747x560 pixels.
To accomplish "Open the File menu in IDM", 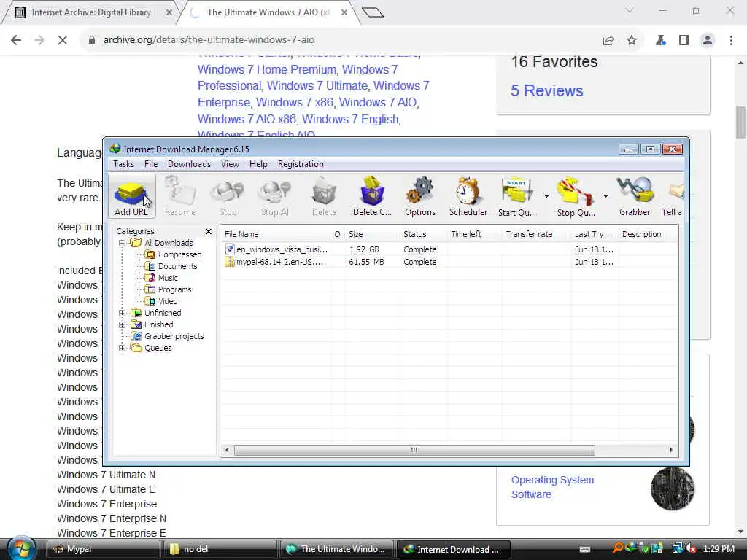I will [151, 164].
